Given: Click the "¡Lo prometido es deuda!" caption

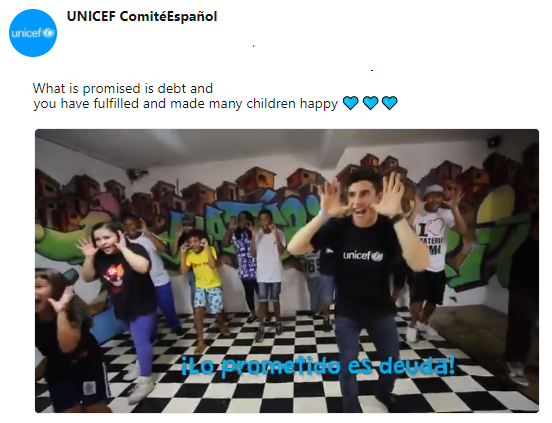Looking at the screenshot, I should (318, 366).
